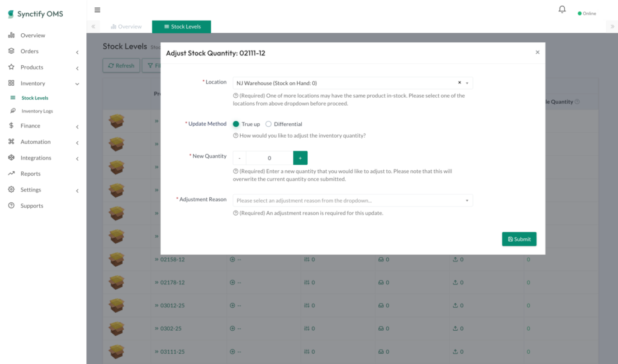The image size is (618, 364).
Task: Select the True up update method
Action: (236, 124)
